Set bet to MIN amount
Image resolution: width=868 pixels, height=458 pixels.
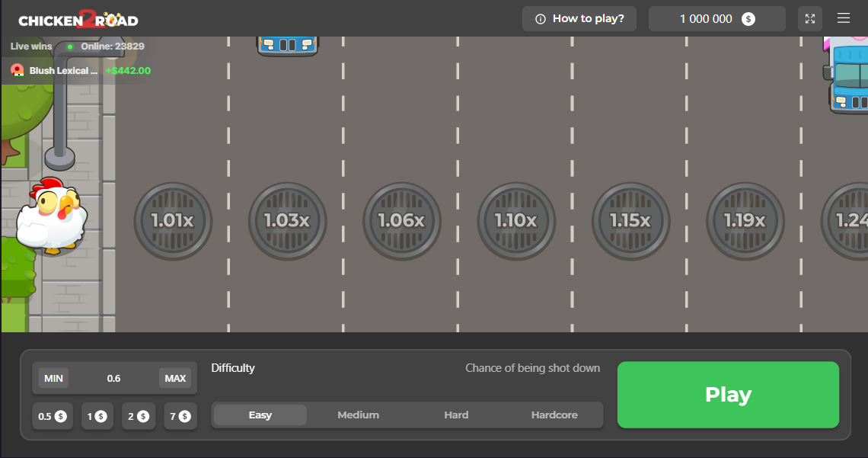click(x=53, y=379)
